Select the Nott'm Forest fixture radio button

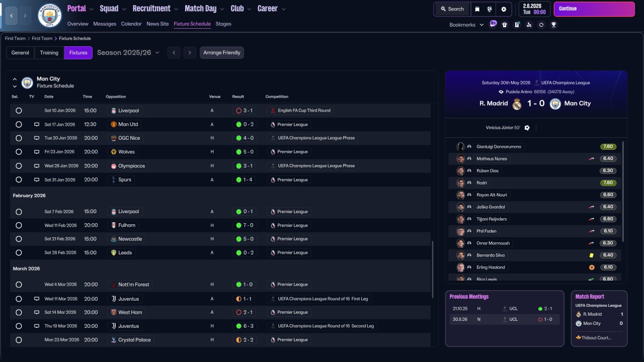pos(19,285)
